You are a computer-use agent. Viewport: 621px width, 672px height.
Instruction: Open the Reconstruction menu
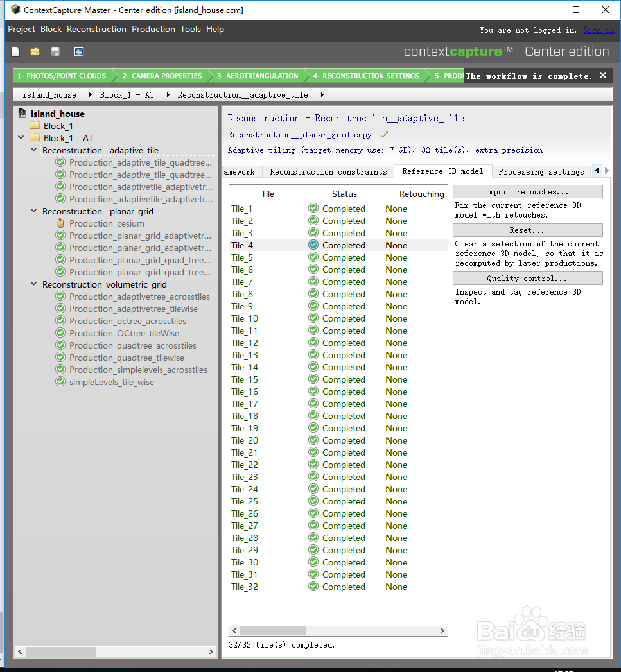[96, 29]
